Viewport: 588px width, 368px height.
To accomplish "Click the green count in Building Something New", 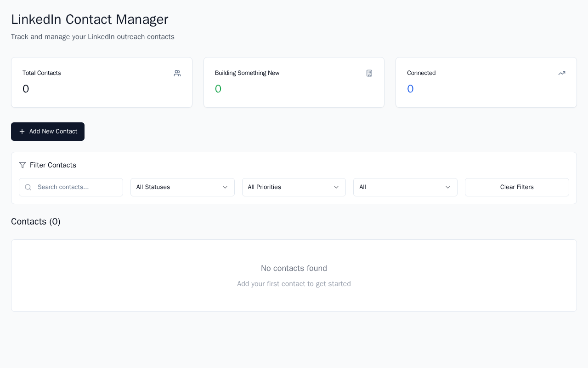I will (218, 89).
